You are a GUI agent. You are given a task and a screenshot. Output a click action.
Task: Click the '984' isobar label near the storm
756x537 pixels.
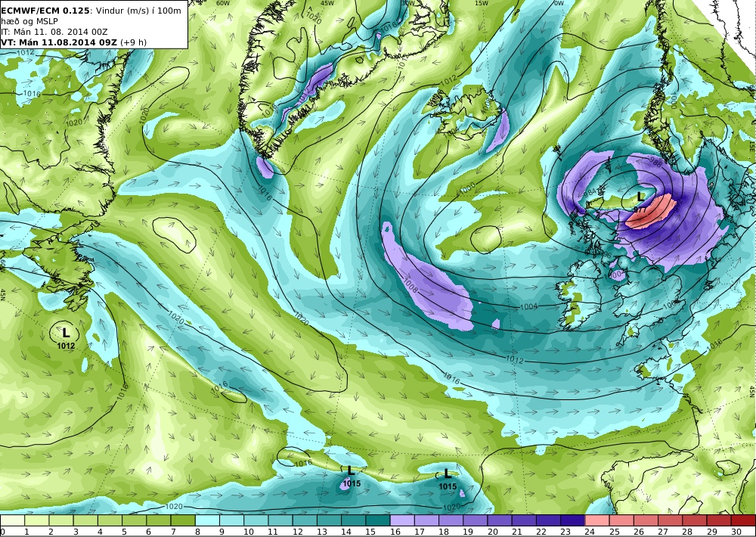[589, 193]
